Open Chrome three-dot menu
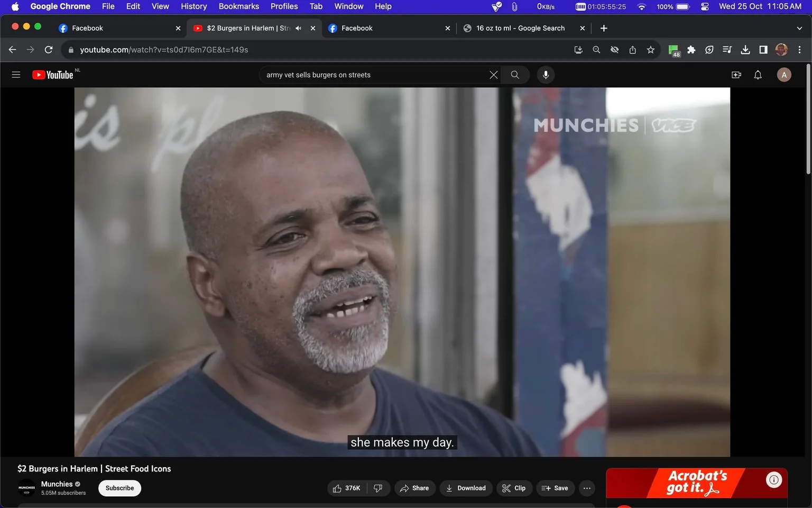 [x=799, y=50]
